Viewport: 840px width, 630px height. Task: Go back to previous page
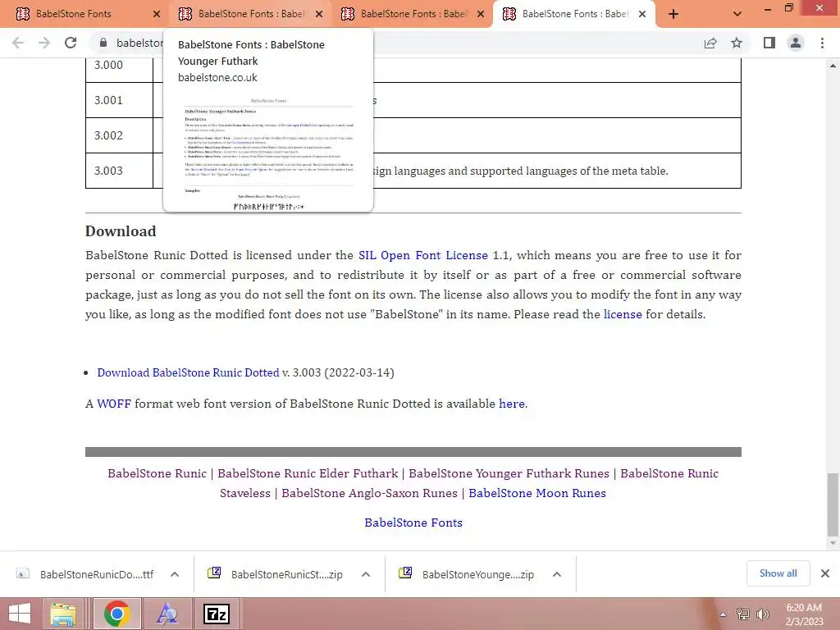(x=18, y=43)
